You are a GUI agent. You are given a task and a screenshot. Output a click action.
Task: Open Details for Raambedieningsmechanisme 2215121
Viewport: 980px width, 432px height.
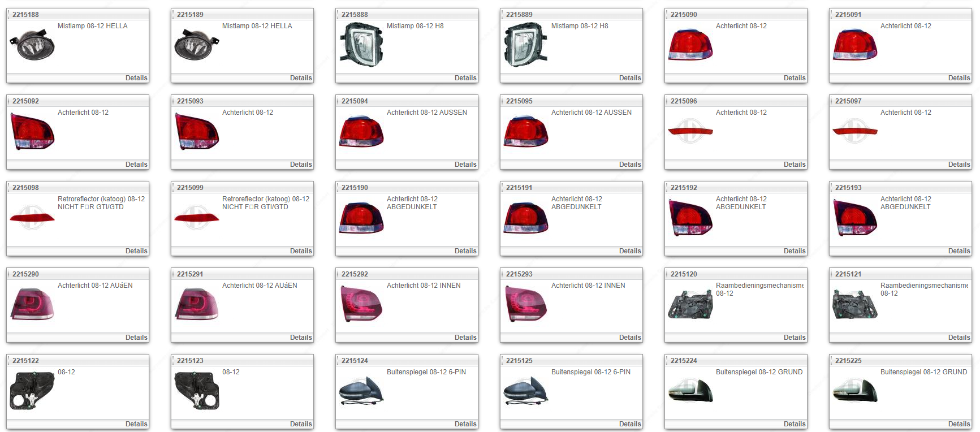click(x=959, y=338)
